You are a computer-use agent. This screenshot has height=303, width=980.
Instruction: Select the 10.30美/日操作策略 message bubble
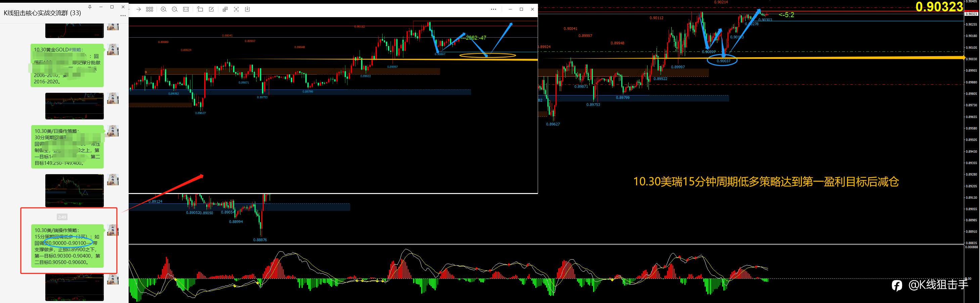[67, 147]
